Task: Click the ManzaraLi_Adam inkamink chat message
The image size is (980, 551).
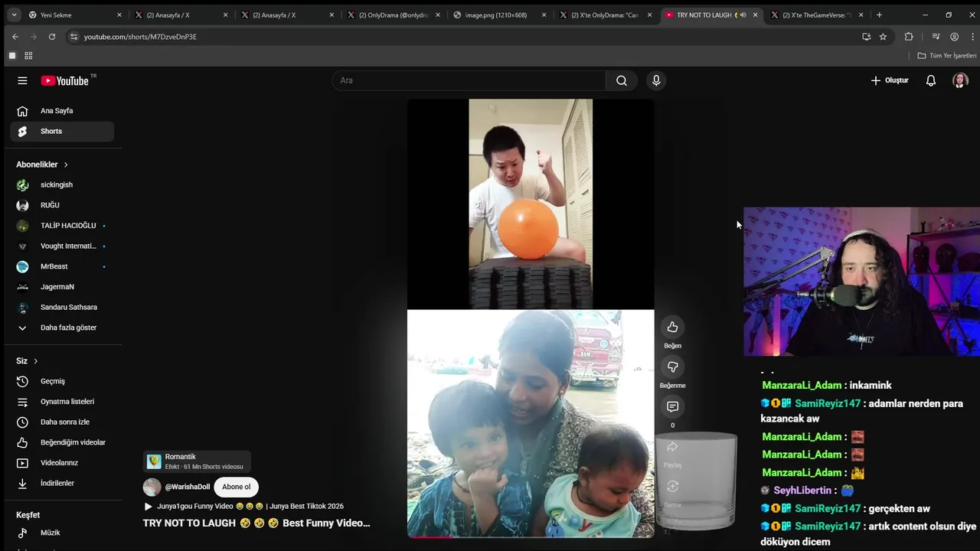Action: pos(827,386)
